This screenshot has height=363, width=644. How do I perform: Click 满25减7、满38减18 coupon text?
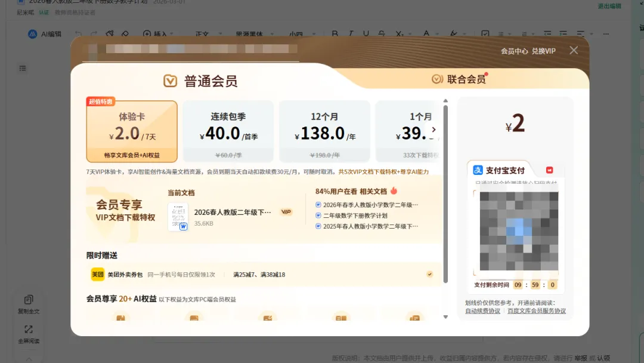coord(259,275)
